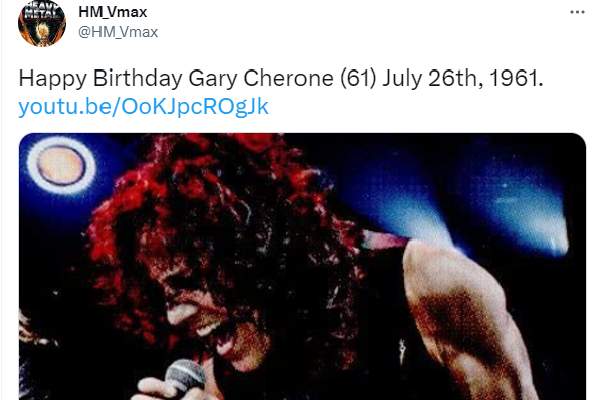Click the Heavy Metal logo in avatar
This screenshot has width=600, height=400.
[42, 10]
